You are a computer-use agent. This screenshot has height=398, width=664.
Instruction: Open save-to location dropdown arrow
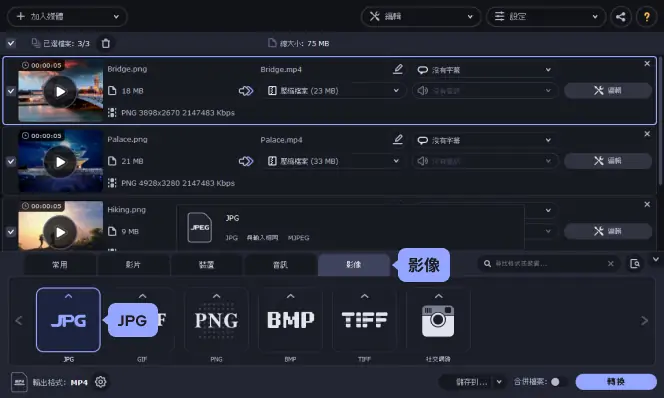(499, 382)
